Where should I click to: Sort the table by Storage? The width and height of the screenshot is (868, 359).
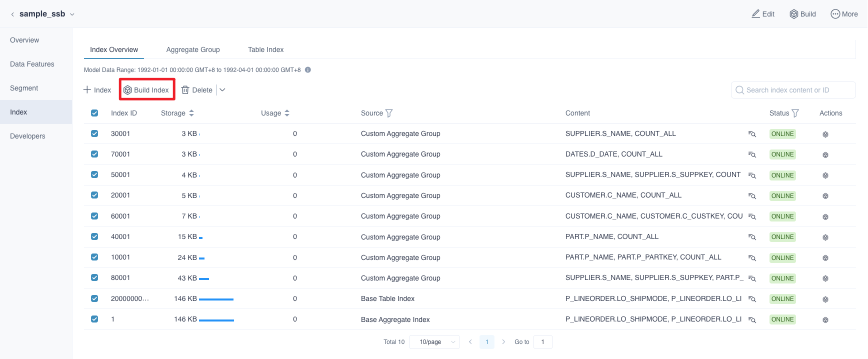point(191,113)
